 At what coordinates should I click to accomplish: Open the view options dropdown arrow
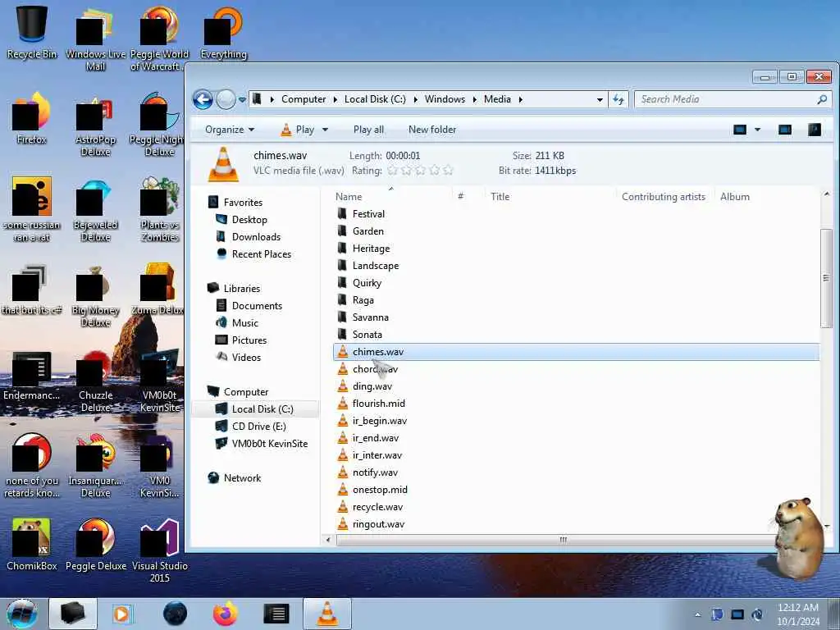[x=757, y=130]
